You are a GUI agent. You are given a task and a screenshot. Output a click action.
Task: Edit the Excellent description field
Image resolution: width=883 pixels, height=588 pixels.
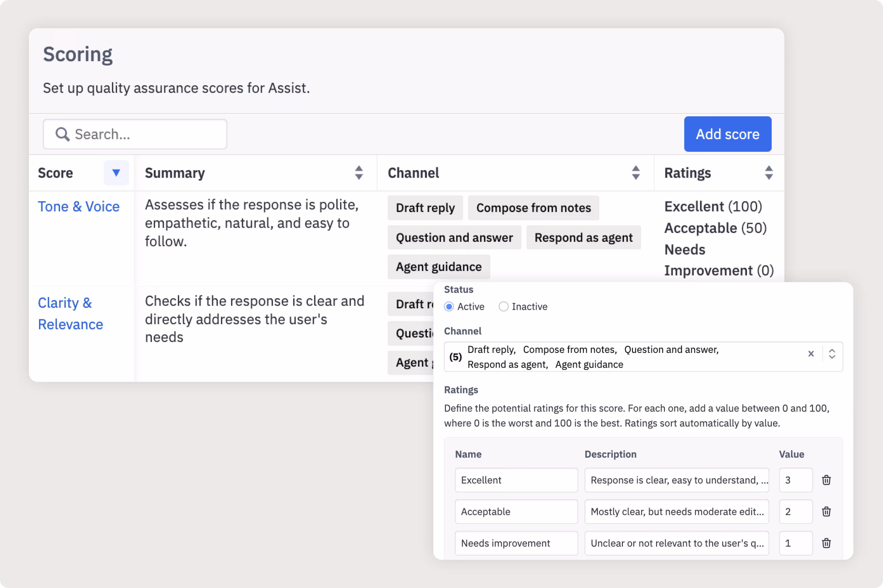pyautogui.click(x=676, y=480)
